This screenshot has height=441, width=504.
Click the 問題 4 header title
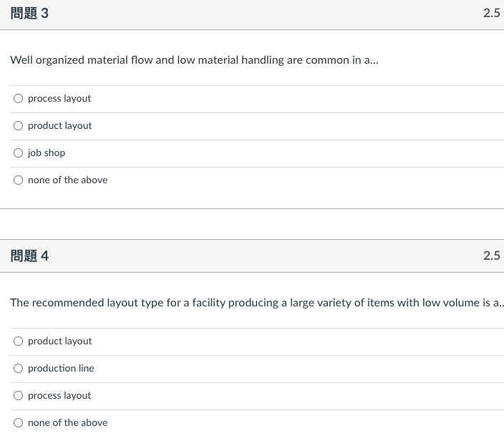click(29, 256)
